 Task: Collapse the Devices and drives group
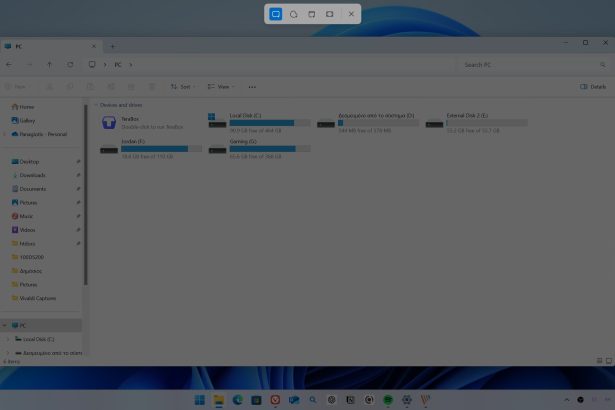click(x=95, y=105)
